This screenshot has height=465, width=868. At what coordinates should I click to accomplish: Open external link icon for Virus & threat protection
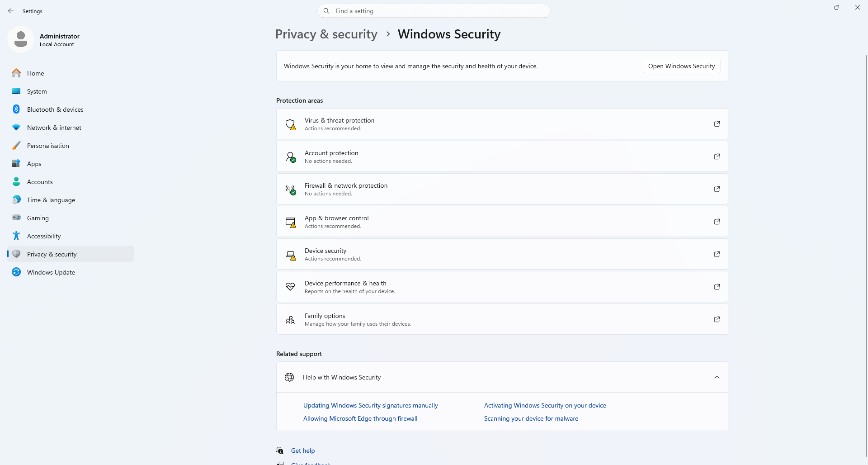click(x=717, y=124)
